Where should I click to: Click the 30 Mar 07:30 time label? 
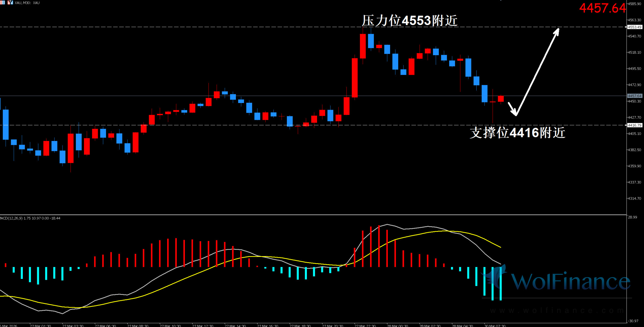tap(495, 326)
